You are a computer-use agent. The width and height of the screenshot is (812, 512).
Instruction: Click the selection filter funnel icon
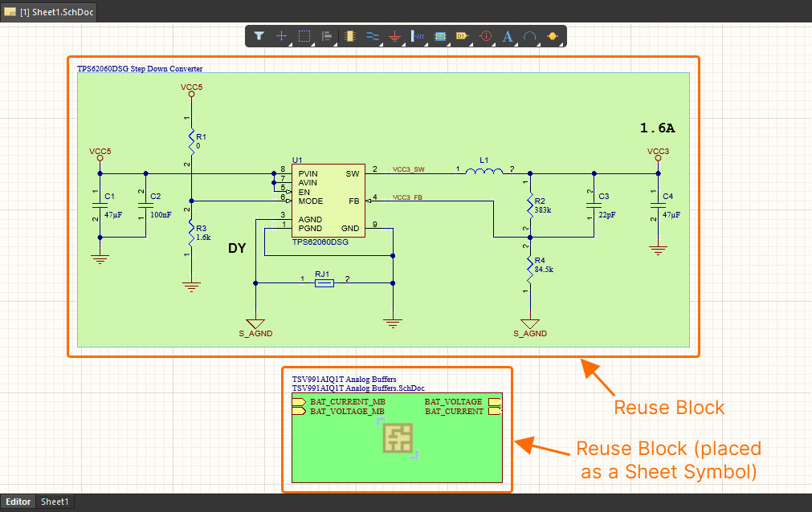[x=259, y=36]
